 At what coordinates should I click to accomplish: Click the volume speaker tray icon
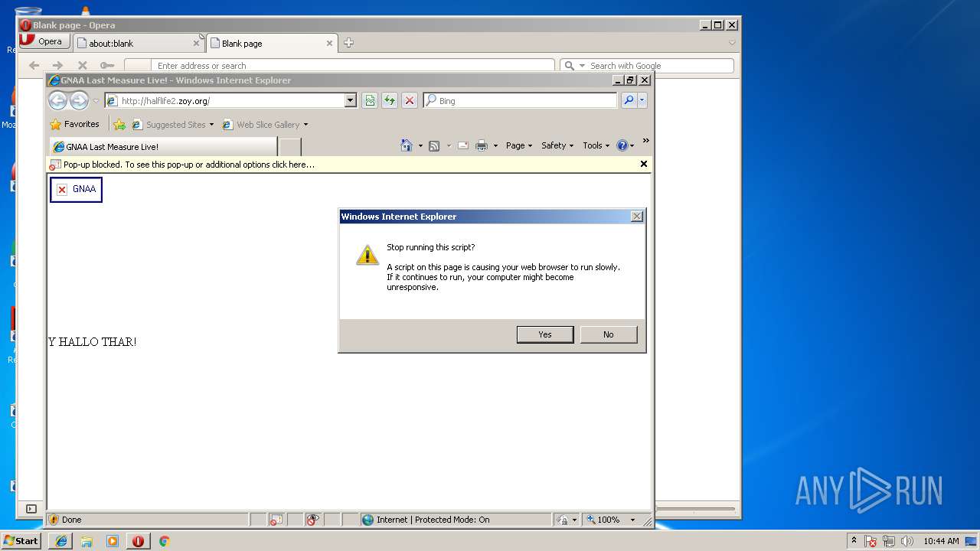pyautogui.click(x=907, y=541)
